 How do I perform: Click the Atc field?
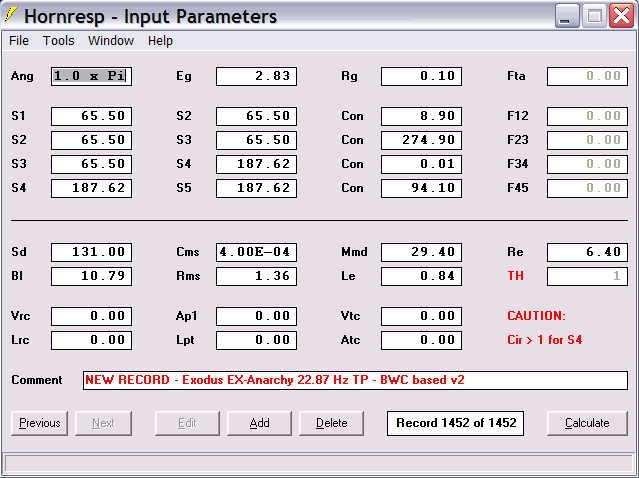tap(421, 340)
